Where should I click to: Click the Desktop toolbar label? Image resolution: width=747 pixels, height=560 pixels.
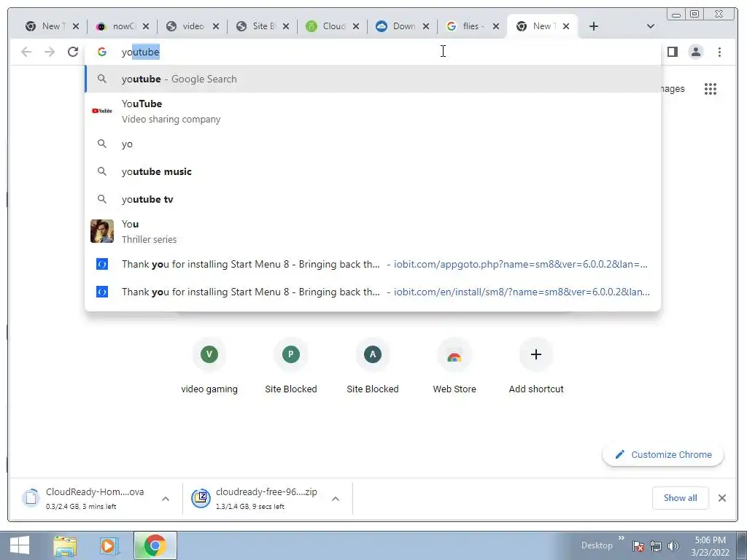point(597,545)
